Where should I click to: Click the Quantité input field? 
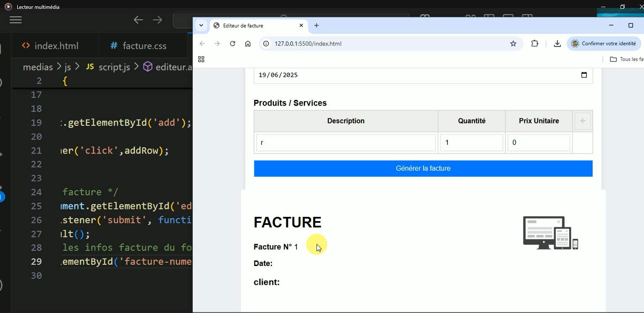tap(471, 143)
